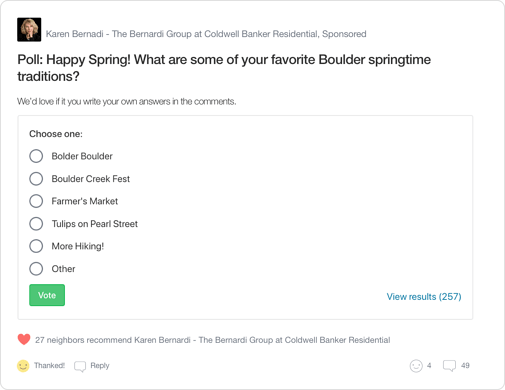The image size is (505, 390).
Task: Select Tulips on Pearl Street option
Action: point(36,224)
